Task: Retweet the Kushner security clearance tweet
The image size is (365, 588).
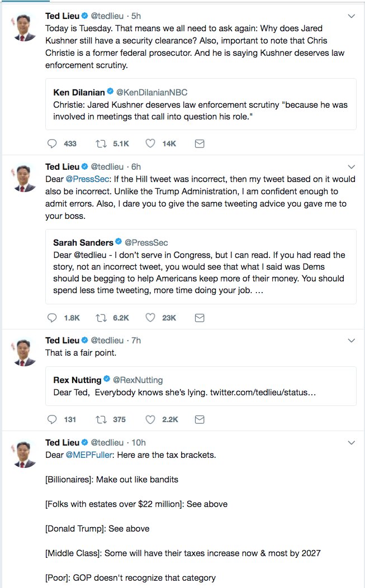Action: (x=102, y=144)
